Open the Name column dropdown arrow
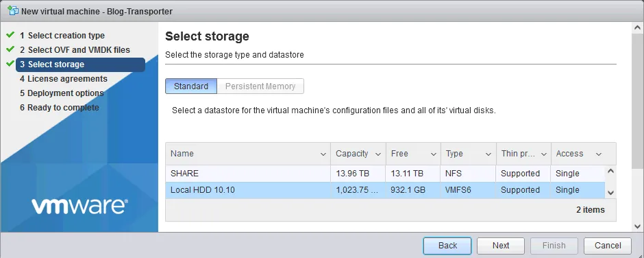Viewport: 644px width, 258px height. 323,154
